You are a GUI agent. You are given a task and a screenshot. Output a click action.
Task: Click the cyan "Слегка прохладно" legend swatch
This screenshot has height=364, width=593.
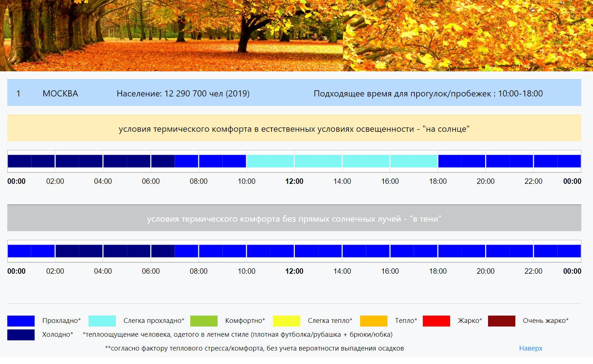(x=102, y=321)
